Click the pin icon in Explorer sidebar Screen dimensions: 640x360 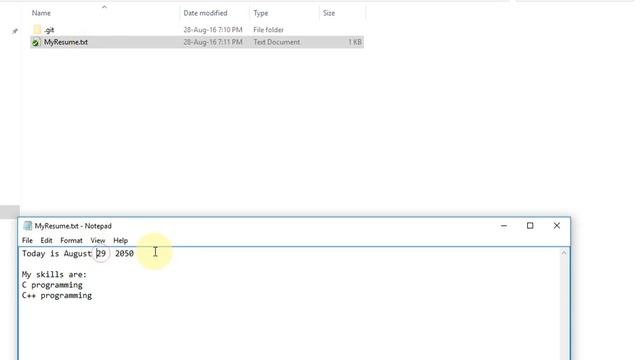point(15,31)
